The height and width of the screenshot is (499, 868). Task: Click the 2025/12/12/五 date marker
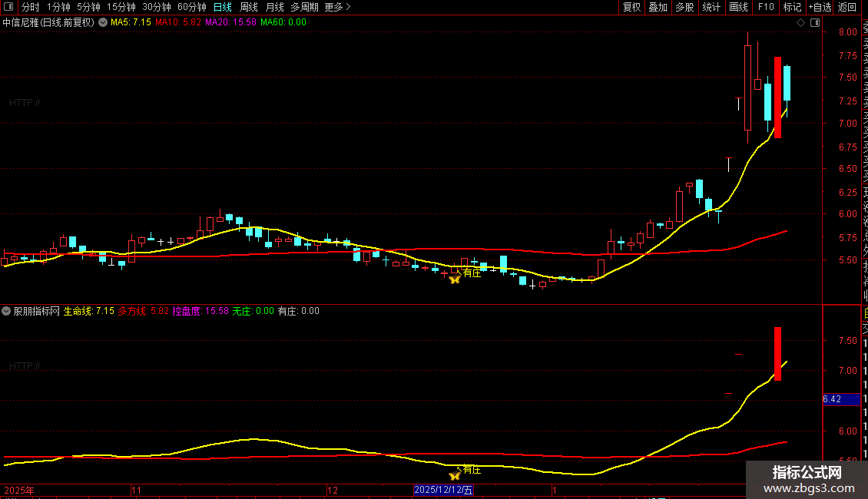pos(443,490)
